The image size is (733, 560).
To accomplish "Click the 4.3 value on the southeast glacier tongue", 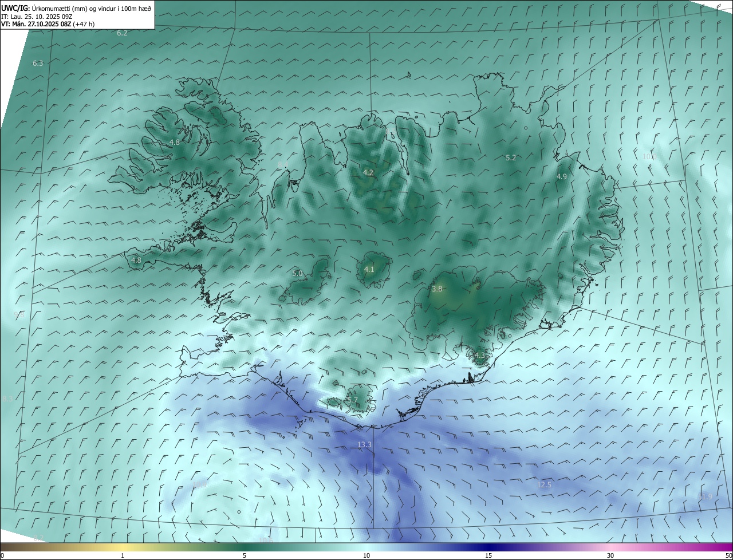I will coord(479,356).
